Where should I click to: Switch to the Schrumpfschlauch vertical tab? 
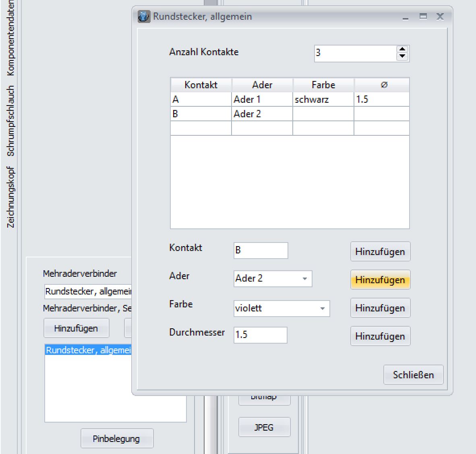pyautogui.click(x=11, y=120)
